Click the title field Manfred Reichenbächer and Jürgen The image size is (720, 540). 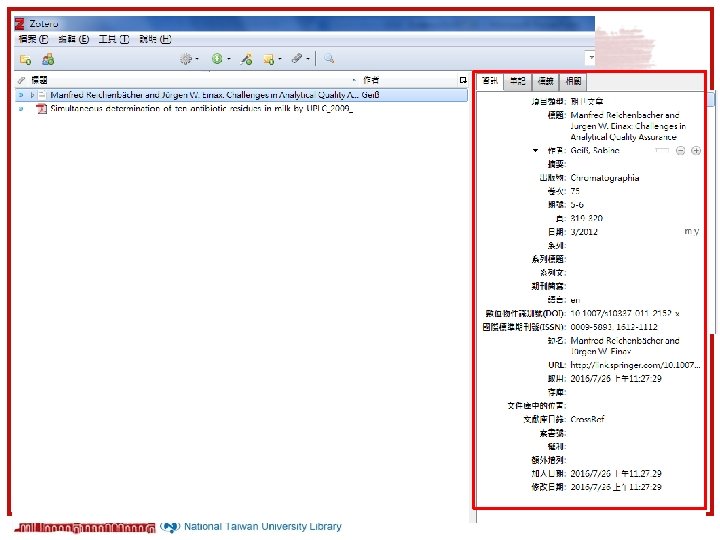(628, 126)
